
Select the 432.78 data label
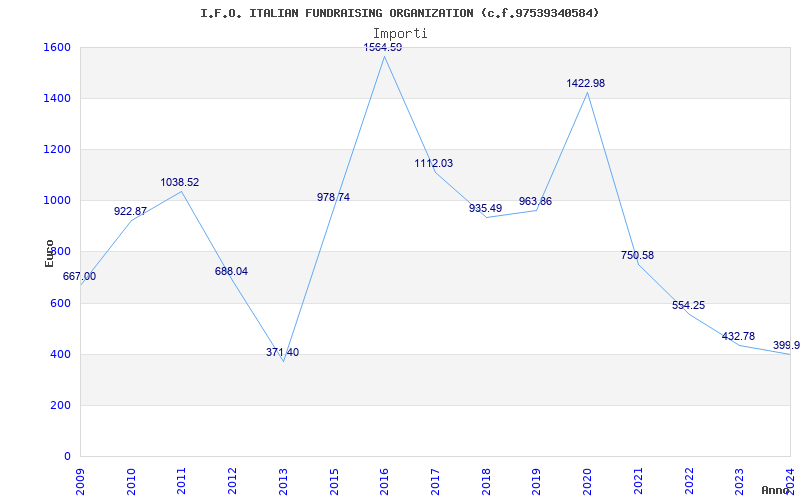(x=738, y=336)
